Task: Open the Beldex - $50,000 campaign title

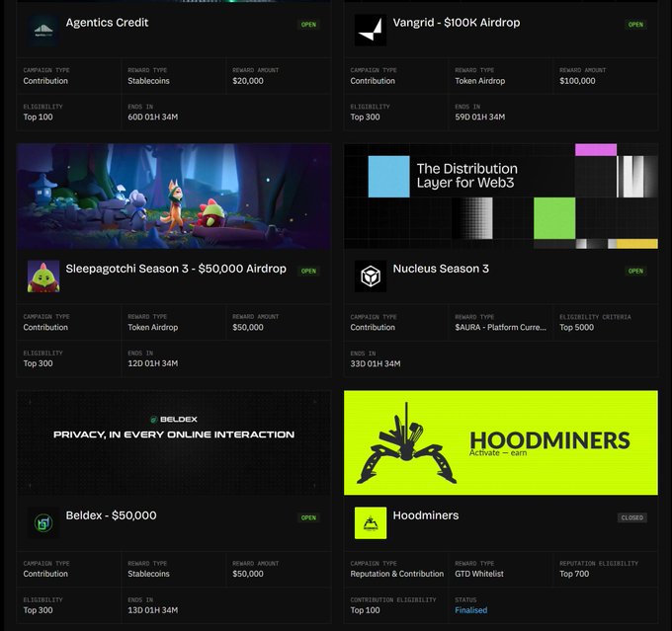Action: (x=111, y=515)
